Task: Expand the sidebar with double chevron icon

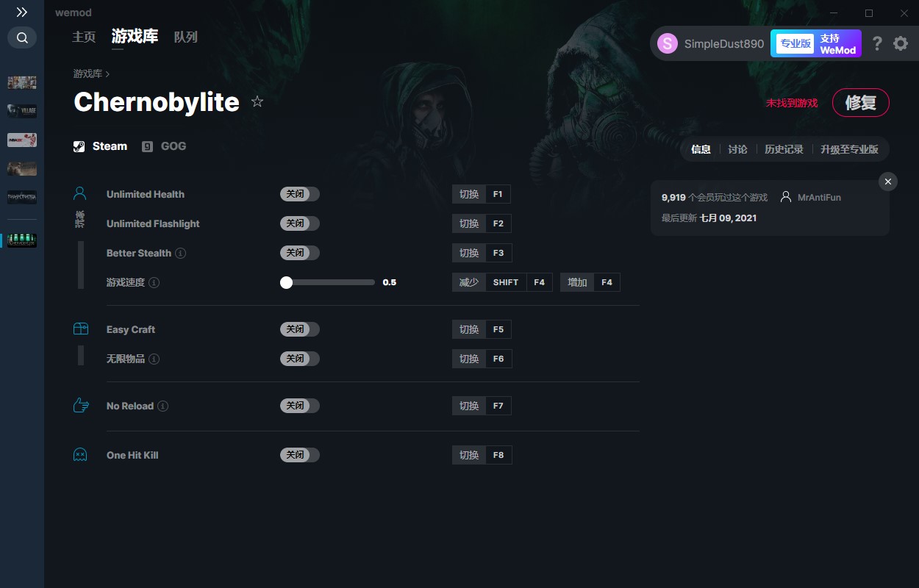Action: pos(22,12)
